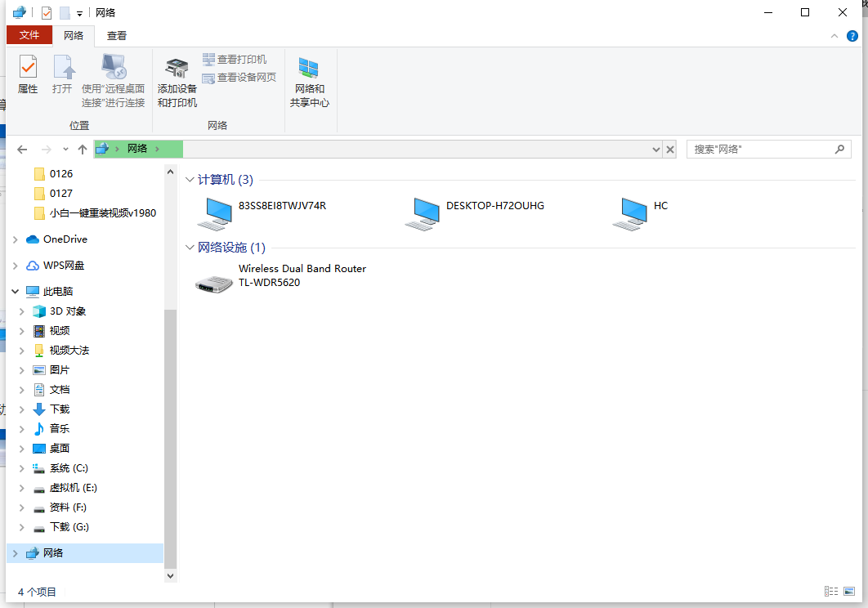
Task: Collapse the 计算机 (3) group
Action: [x=190, y=180]
